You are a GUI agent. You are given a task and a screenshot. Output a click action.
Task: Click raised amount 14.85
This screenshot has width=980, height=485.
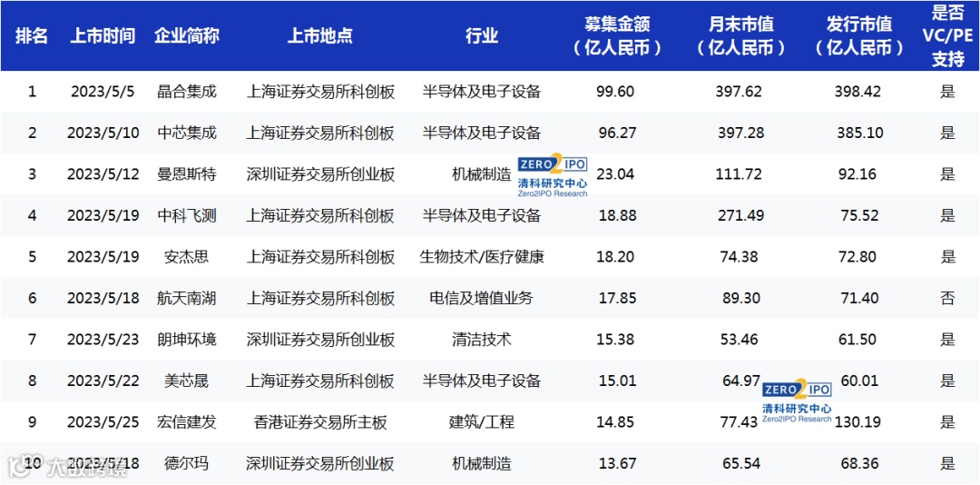[615, 421]
